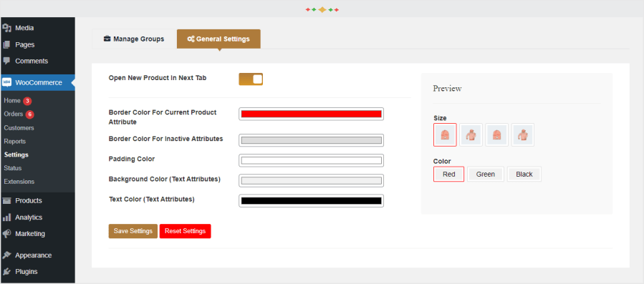Click the Analytics bar chart icon
644x284 pixels.
point(6,217)
